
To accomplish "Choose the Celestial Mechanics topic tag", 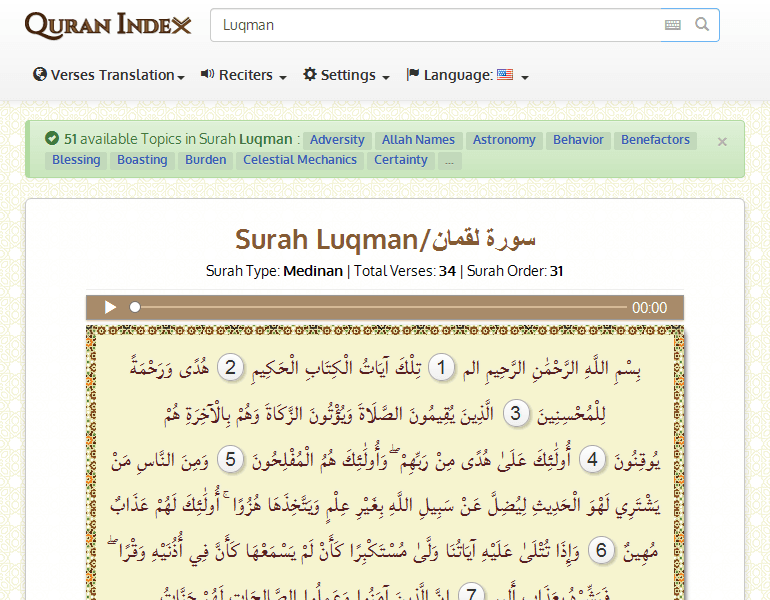I will (x=299, y=160).
